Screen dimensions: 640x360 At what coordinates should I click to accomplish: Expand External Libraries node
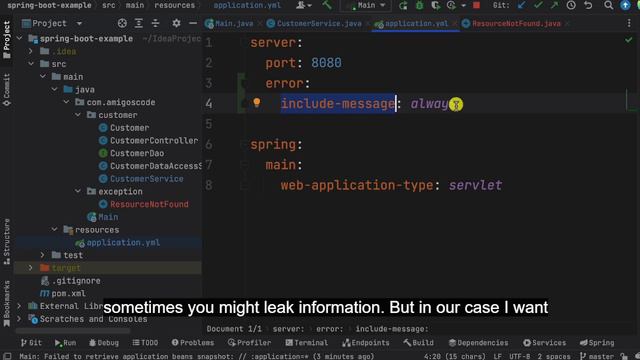pyautogui.click(x=20, y=306)
